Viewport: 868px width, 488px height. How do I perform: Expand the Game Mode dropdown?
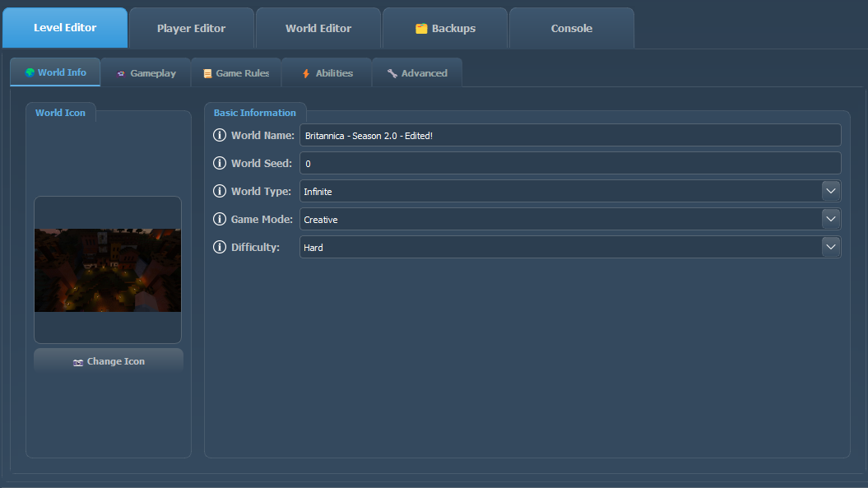pos(831,219)
